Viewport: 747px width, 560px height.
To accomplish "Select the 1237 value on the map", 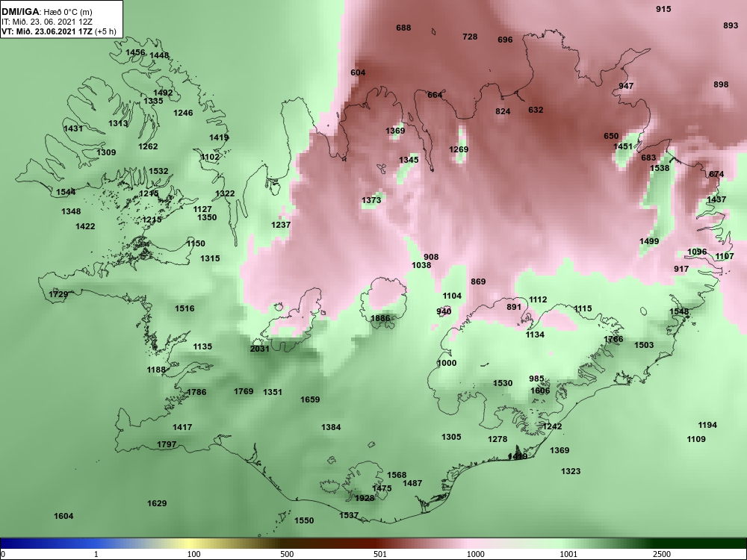I will [x=281, y=224].
